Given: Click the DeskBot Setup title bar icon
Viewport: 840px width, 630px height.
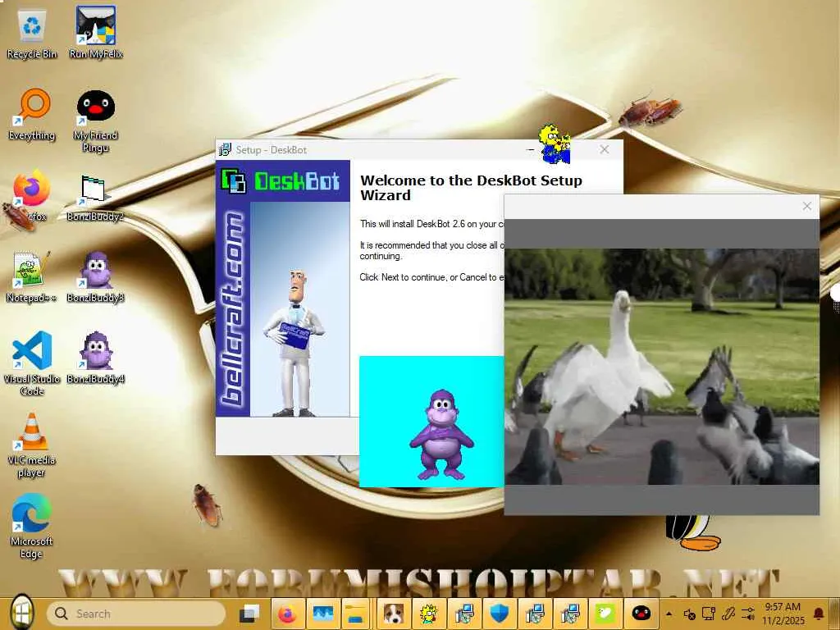Looking at the screenshot, I should click(x=226, y=149).
